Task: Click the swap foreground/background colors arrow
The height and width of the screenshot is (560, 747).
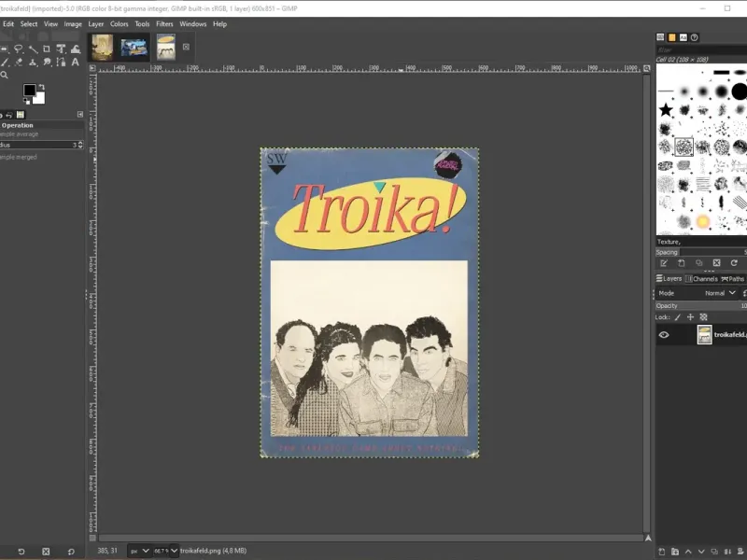Action: click(x=42, y=86)
